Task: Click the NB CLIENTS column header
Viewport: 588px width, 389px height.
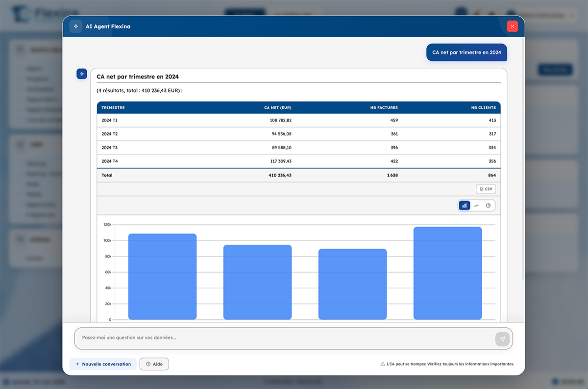Action: click(483, 107)
